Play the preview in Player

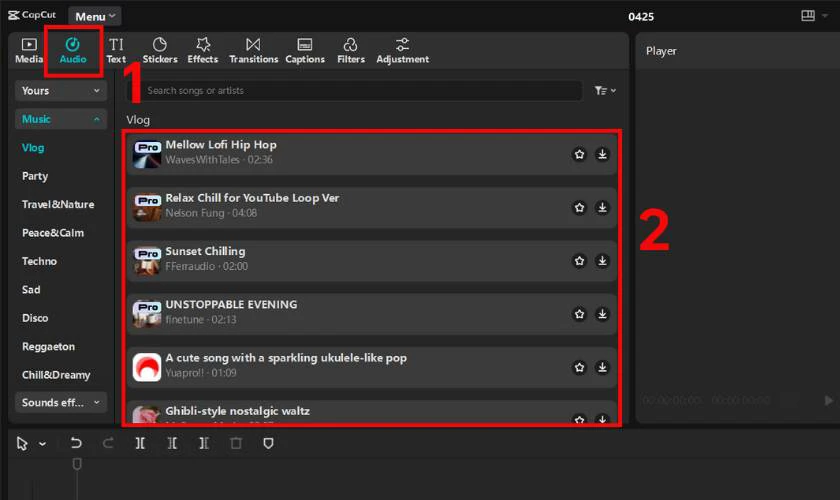tap(828, 400)
